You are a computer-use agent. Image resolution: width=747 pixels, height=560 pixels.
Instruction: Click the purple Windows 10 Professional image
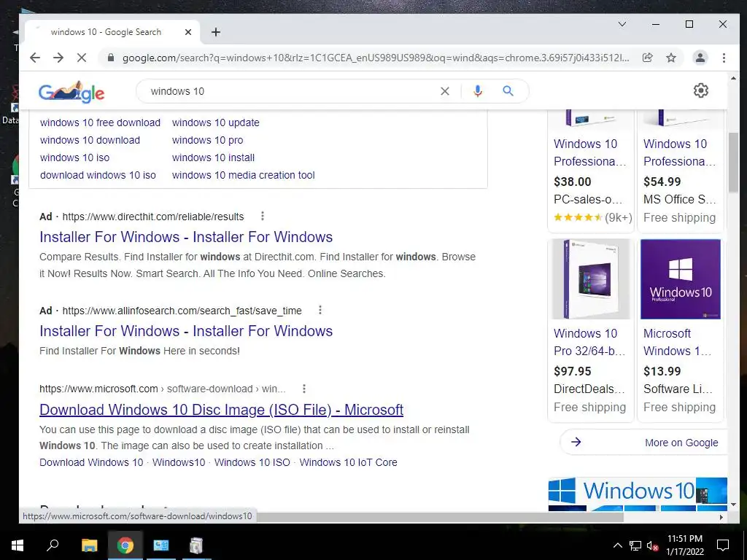coord(681,279)
